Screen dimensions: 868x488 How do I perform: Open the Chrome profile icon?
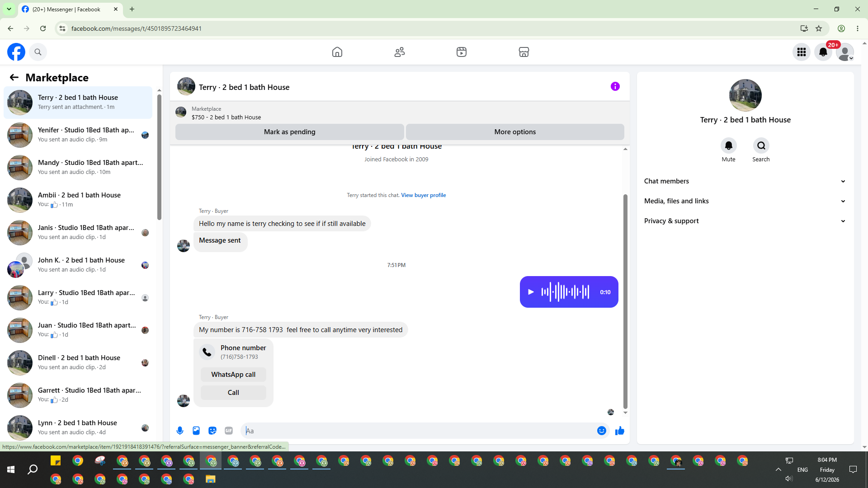click(841, 28)
